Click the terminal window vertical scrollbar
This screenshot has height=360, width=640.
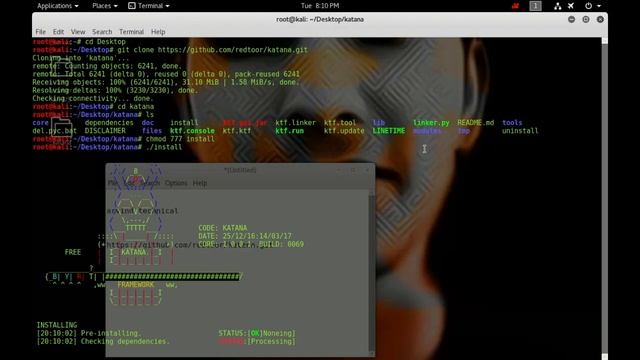tap(604, 198)
